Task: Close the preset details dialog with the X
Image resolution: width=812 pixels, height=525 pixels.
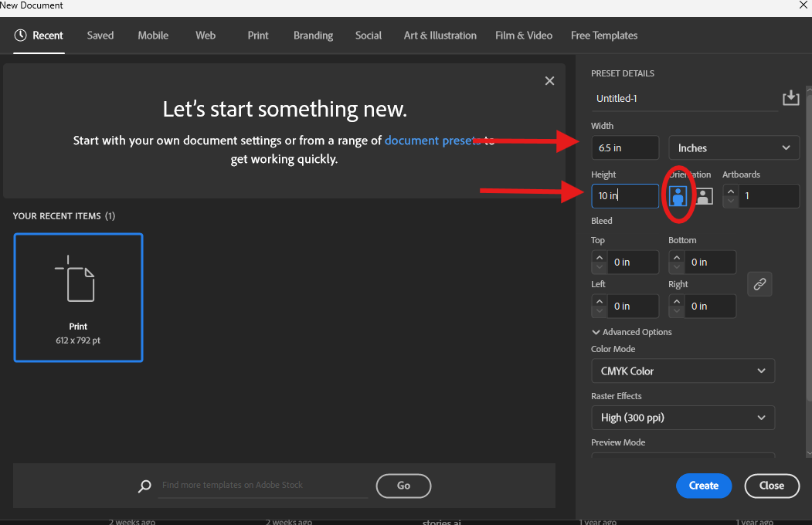Action: (549, 80)
